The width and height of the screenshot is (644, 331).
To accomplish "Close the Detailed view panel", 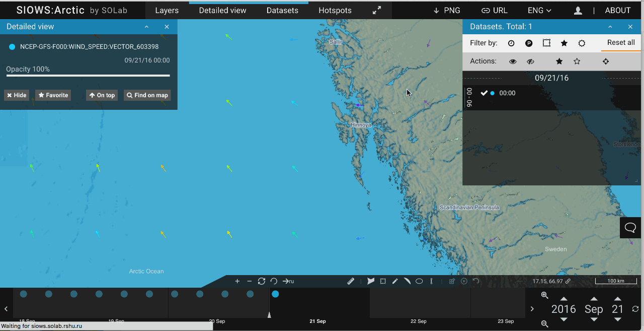I will point(167,27).
